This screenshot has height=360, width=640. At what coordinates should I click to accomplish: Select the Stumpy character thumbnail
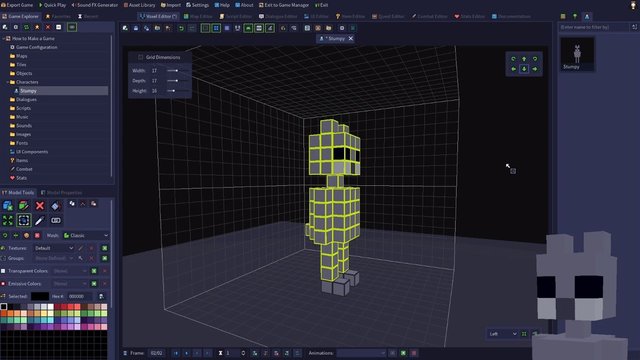click(x=577, y=54)
